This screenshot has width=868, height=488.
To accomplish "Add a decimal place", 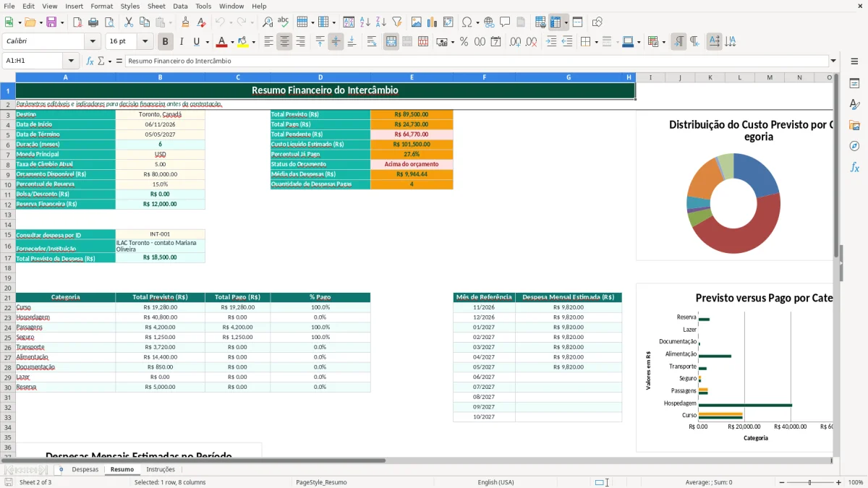I will click(515, 42).
